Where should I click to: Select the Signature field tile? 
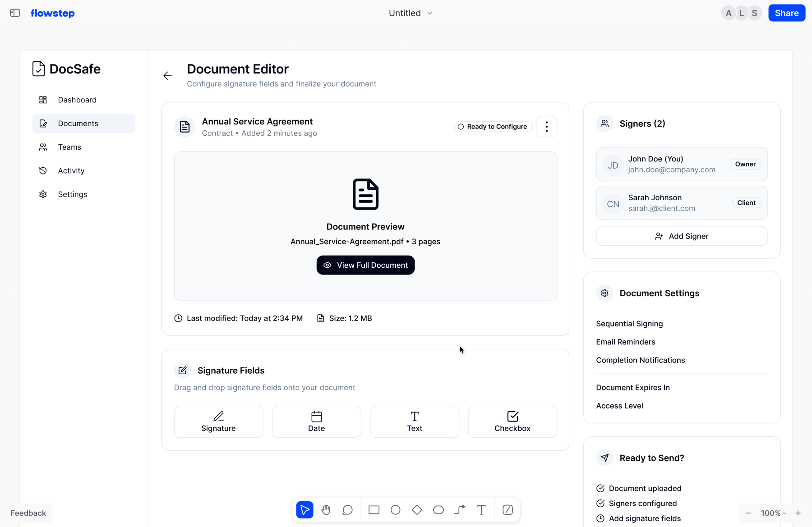(218, 422)
